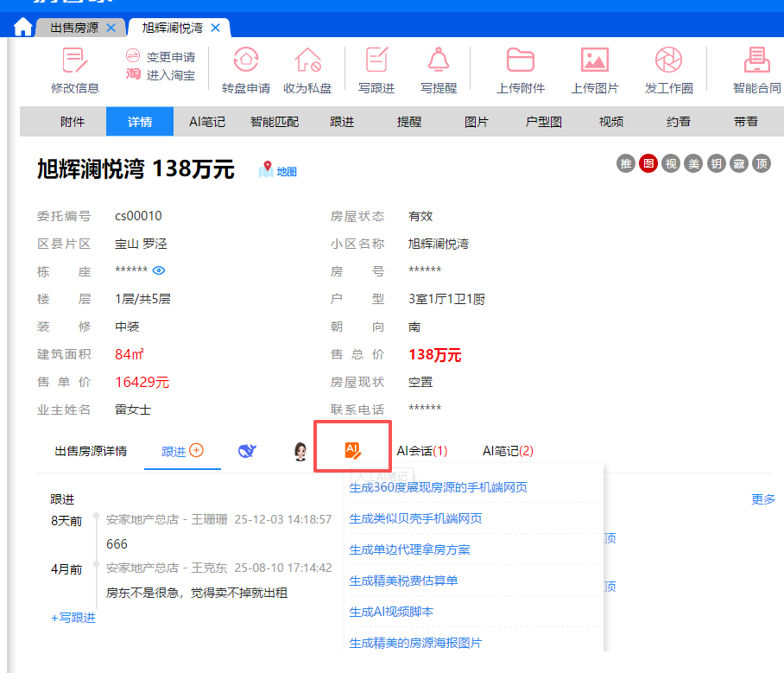The height and width of the screenshot is (673, 784).
Task: Open 转盘申请 house transfer icon
Action: pyautogui.click(x=246, y=60)
